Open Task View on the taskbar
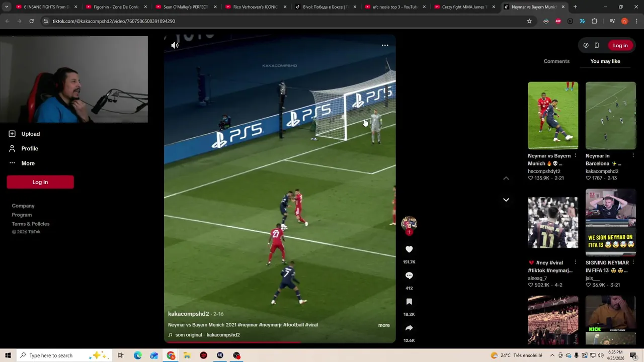 pyautogui.click(x=121, y=355)
